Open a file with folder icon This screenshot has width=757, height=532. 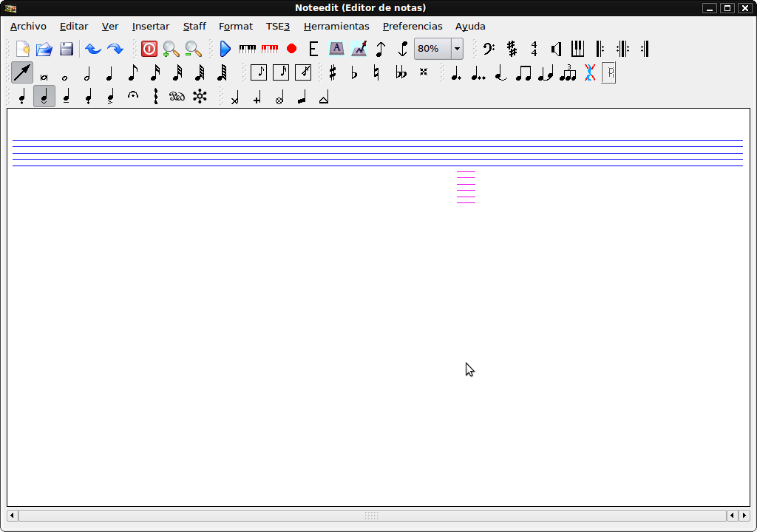(44, 49)
